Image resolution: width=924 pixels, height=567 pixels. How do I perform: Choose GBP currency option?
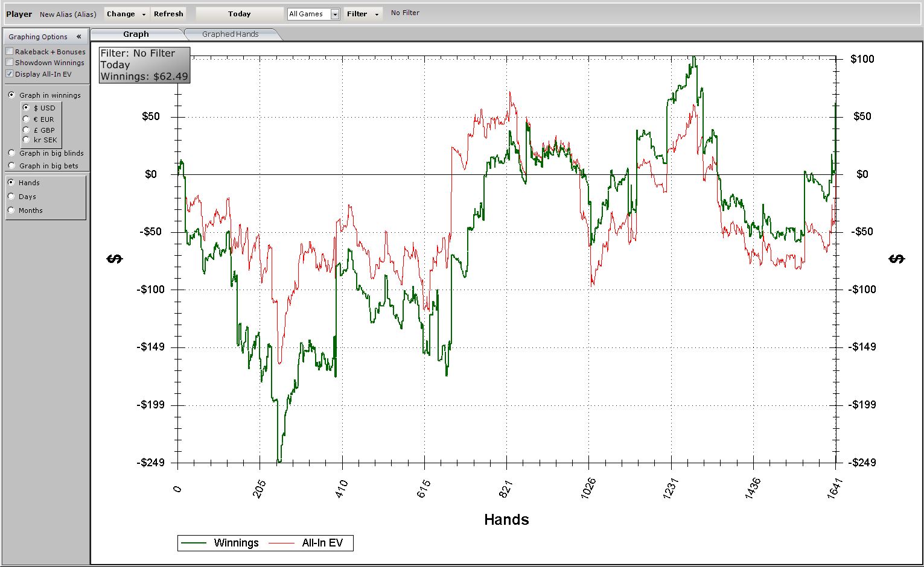27,130
